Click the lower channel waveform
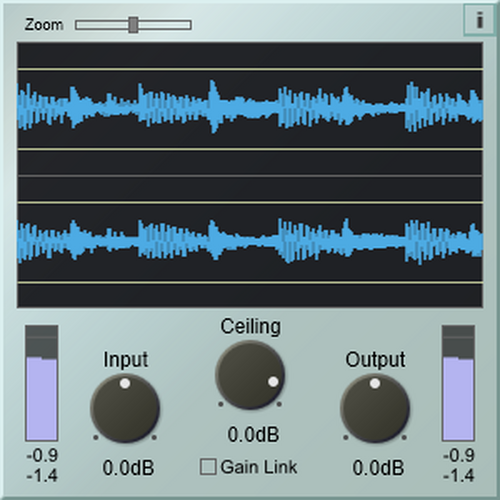The image size is (500, 500). pyautogui.click(x=250, y=242)
